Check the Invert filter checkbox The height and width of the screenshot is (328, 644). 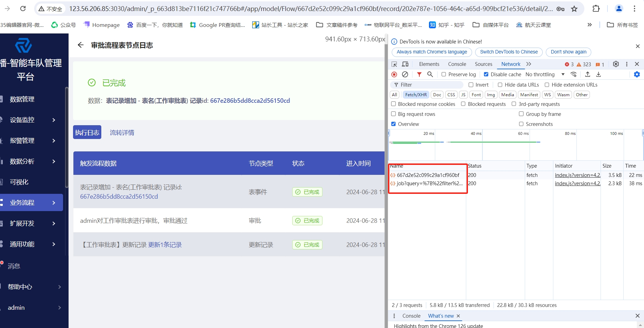tap(471, 85)
